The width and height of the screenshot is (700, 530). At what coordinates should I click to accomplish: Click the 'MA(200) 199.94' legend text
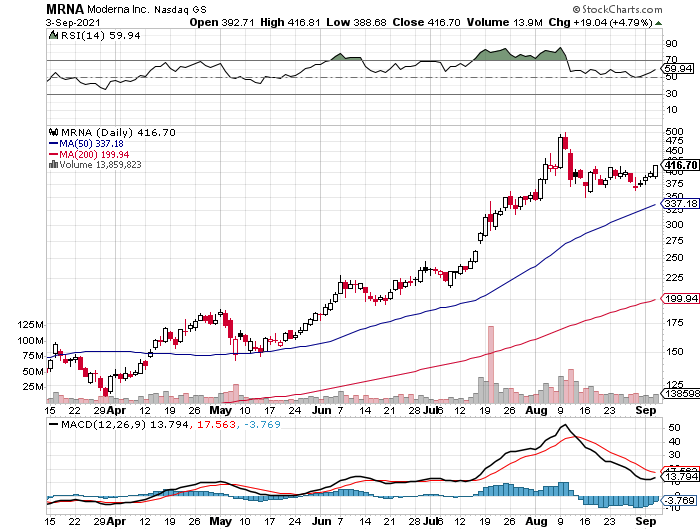click(x=94, y=154)
